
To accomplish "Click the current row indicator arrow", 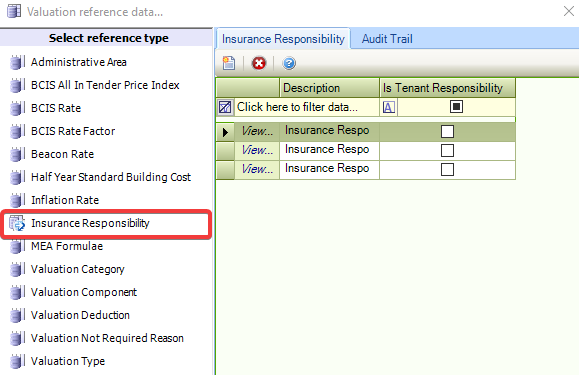I will (x=225, y=132).
